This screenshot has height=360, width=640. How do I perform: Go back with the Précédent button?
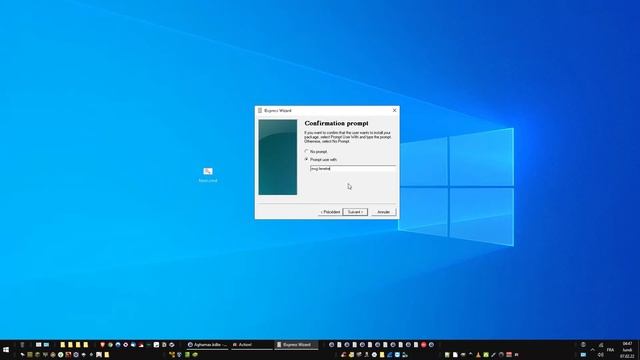(330, 212)
